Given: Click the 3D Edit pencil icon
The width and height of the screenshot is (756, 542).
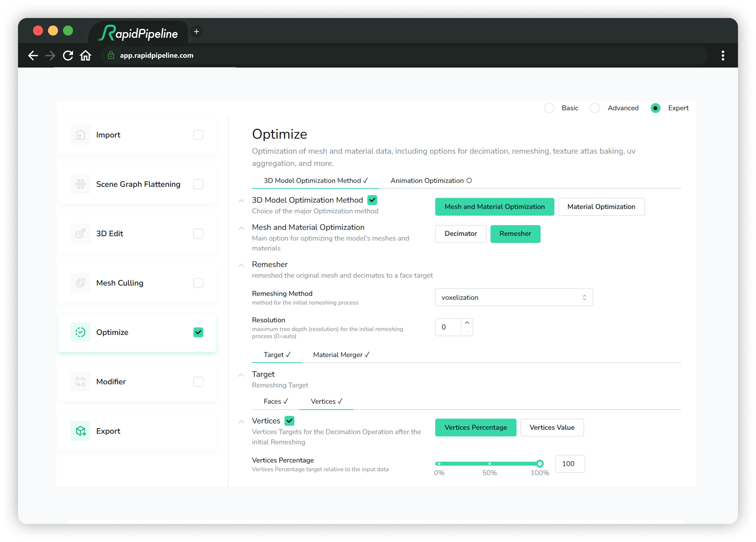Looking at the screenshot, I should pyautogui.click(x=80, y=234).
